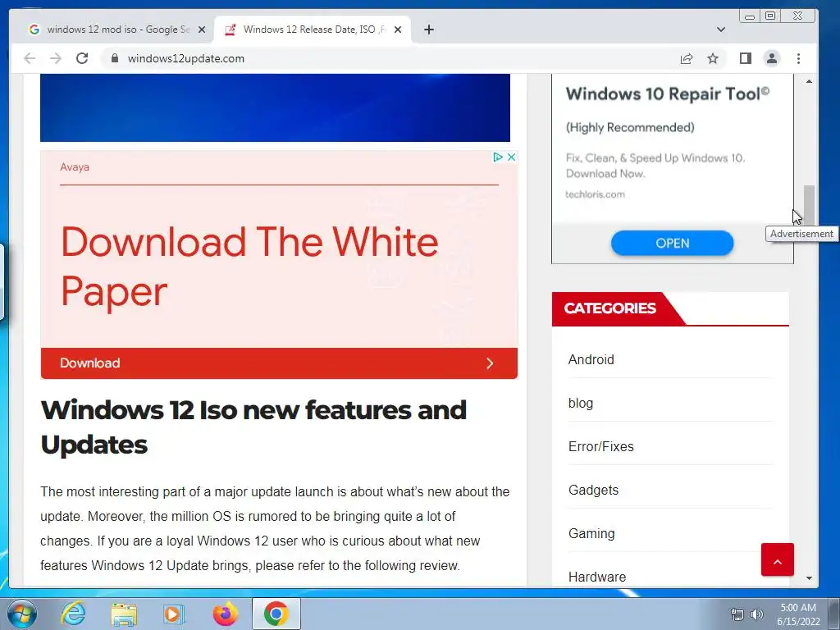Go back to the previous page
This screenshot has height=630, width=840.
pos(30,58)
